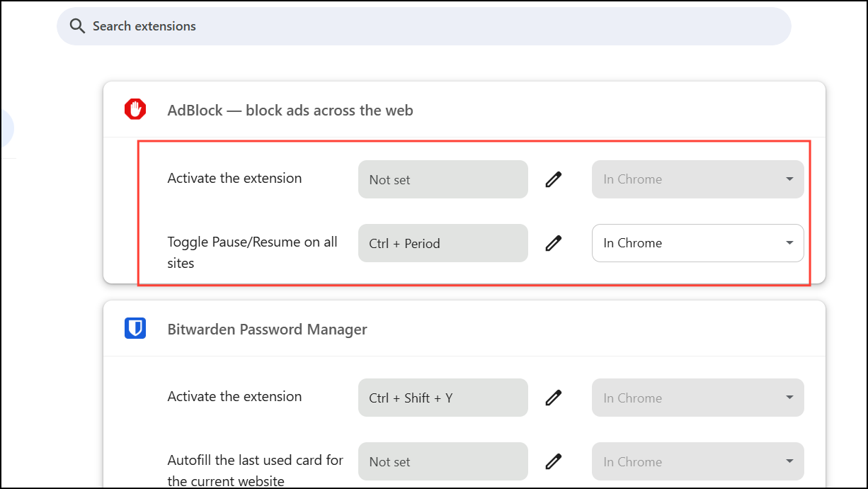Click the Bitwarden Password Manager title
The height and width of the screenshot is (489, 868).
pos(267,330)
